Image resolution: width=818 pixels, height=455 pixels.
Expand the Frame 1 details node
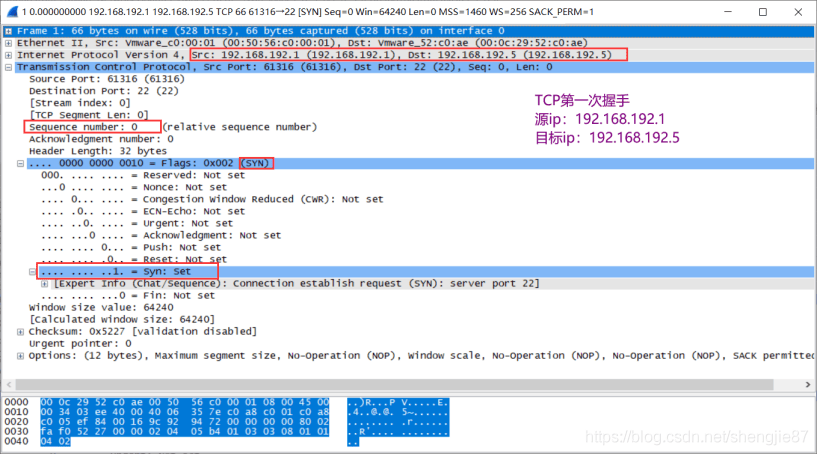point(9,31)
